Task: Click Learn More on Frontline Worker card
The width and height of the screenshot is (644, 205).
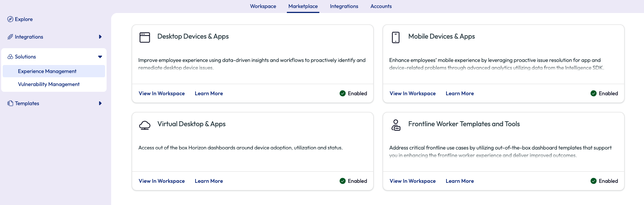Action: (x=460, y=181)
